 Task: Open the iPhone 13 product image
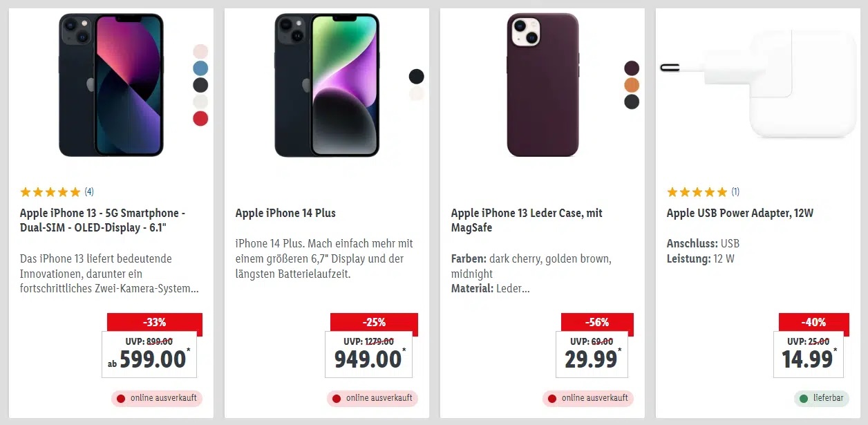click(111, 84)
